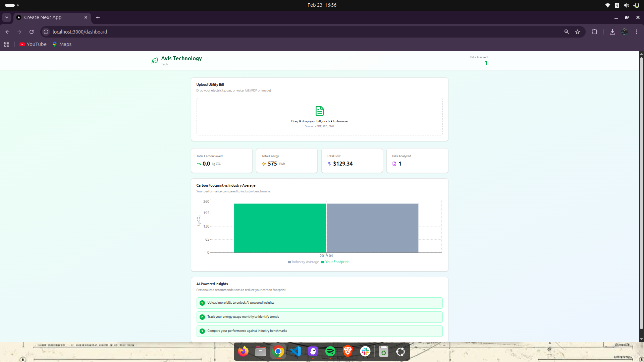
Task: Bookmark this page with star icon
Action: pos(578,32)
